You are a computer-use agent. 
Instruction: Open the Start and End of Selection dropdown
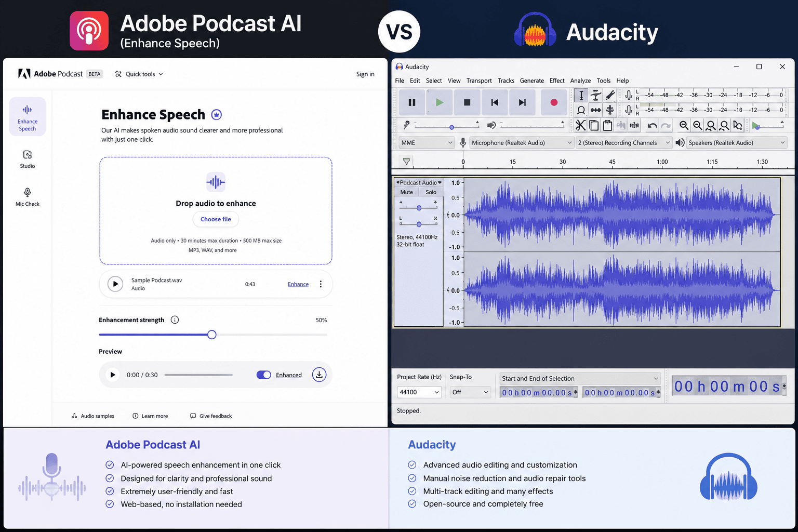point(580,379)
